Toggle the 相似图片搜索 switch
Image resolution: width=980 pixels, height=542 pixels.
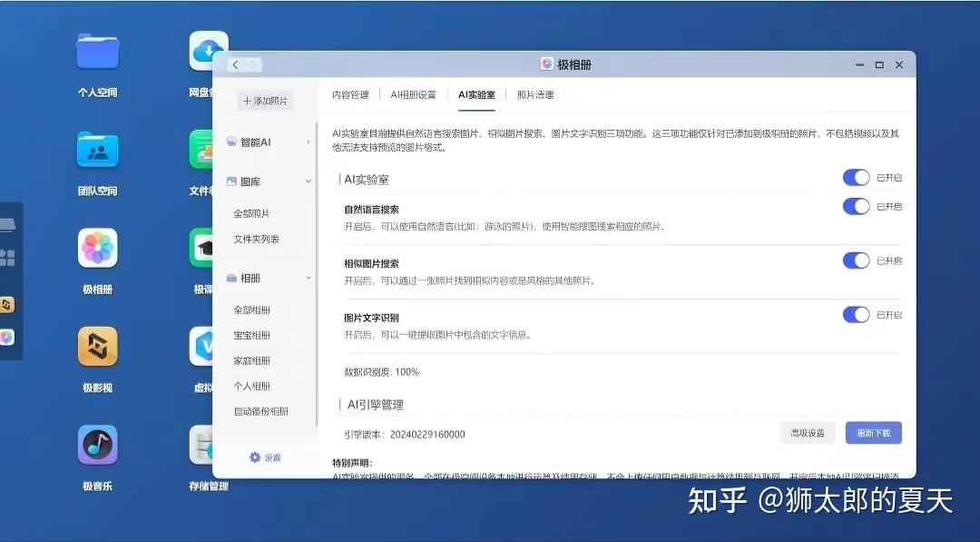856,261
